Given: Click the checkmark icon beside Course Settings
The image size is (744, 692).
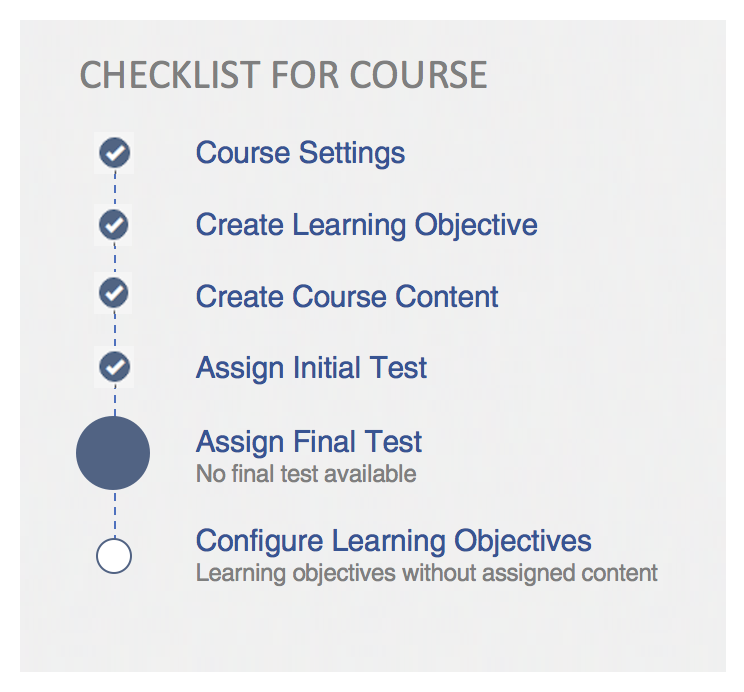Looking at the screenshot, I should click(x=115, y=153).
